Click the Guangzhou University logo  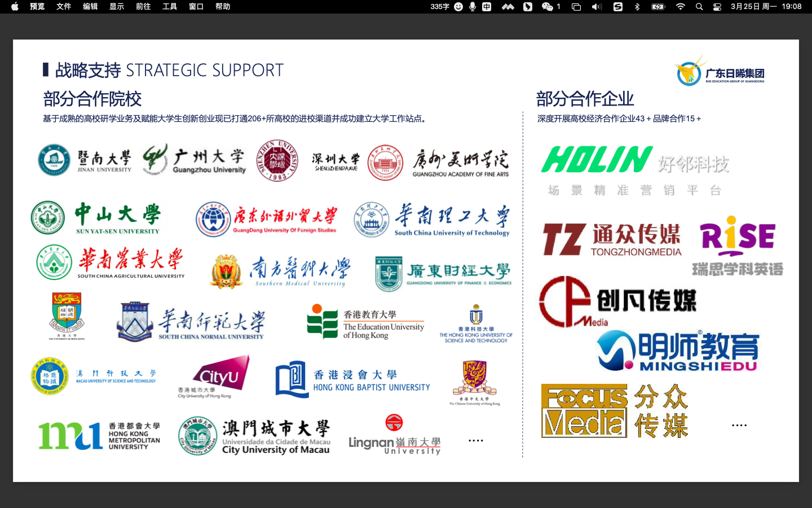[194, 160]
